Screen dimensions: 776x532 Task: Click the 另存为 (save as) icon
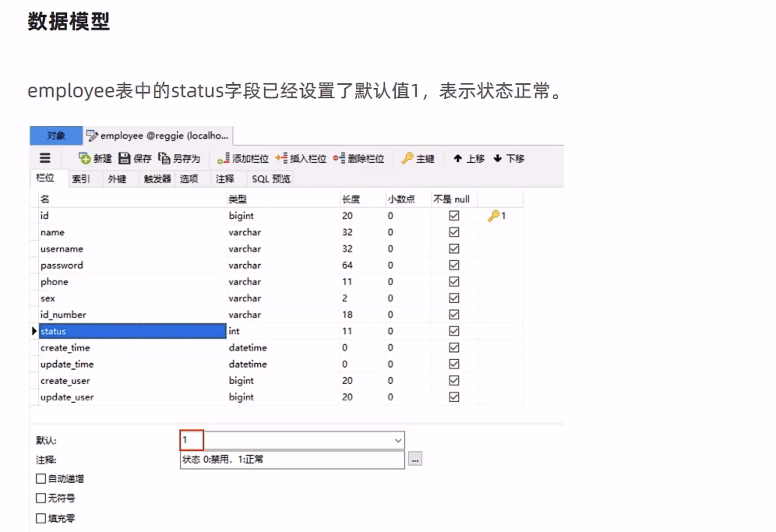click(164, 159)
